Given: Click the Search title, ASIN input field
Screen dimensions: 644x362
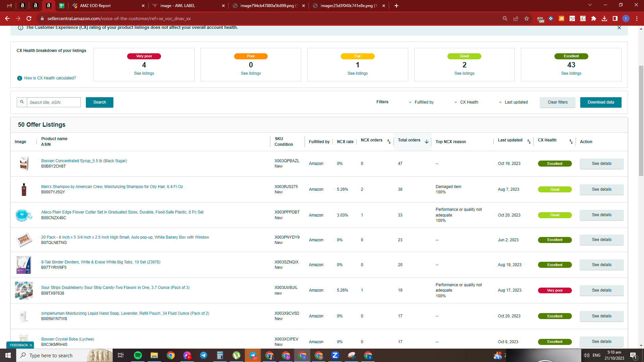Looking at the screenshot, I should click(54, 102).
